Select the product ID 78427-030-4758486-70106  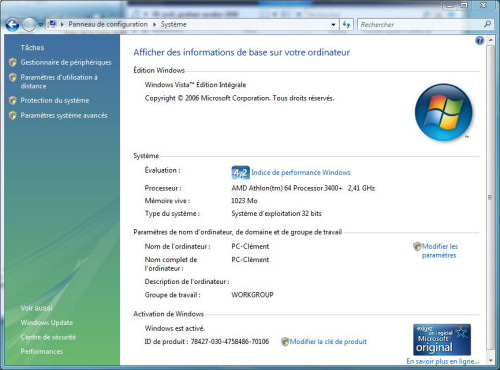[x=230, y=342]
